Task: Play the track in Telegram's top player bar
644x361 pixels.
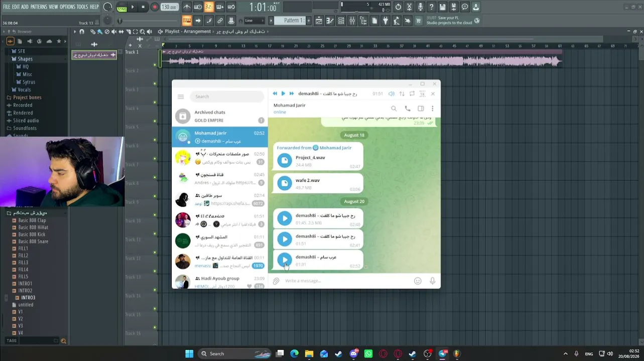Action: [x=283, y=94]
